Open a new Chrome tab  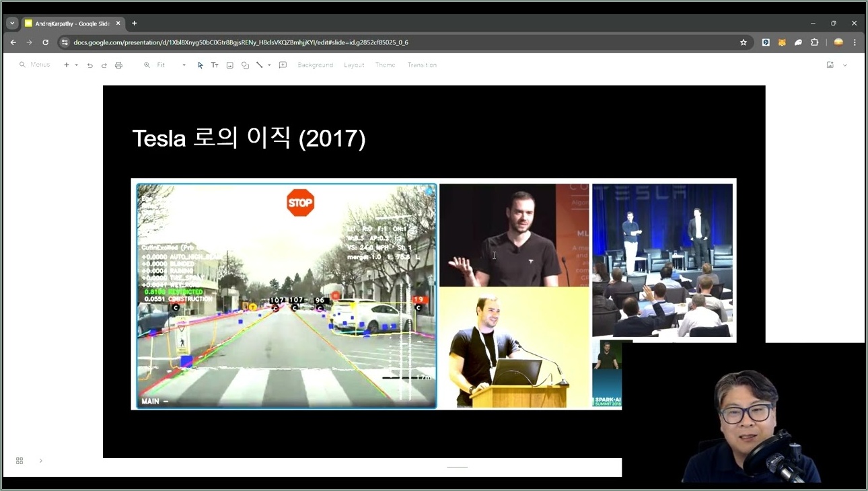[134, 23]
